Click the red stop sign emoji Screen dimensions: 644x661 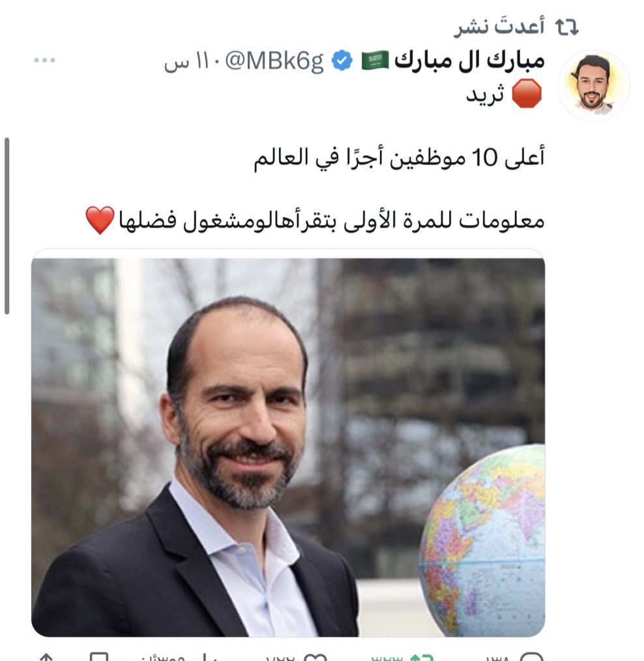click(x=527, y=93)
